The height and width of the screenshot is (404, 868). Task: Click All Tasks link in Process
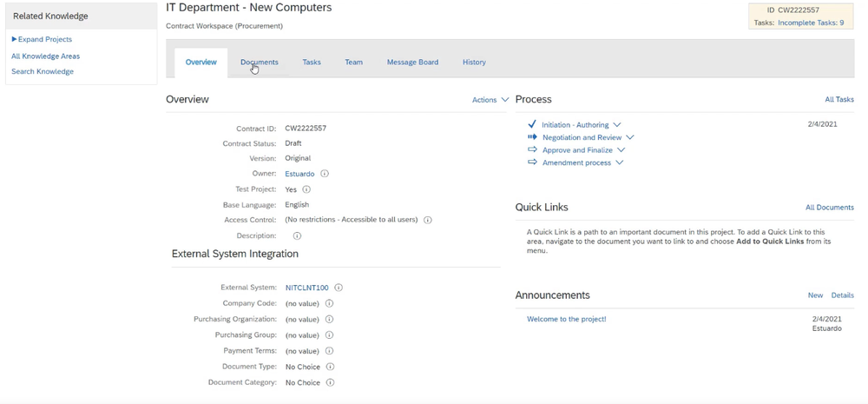(839, 99)
